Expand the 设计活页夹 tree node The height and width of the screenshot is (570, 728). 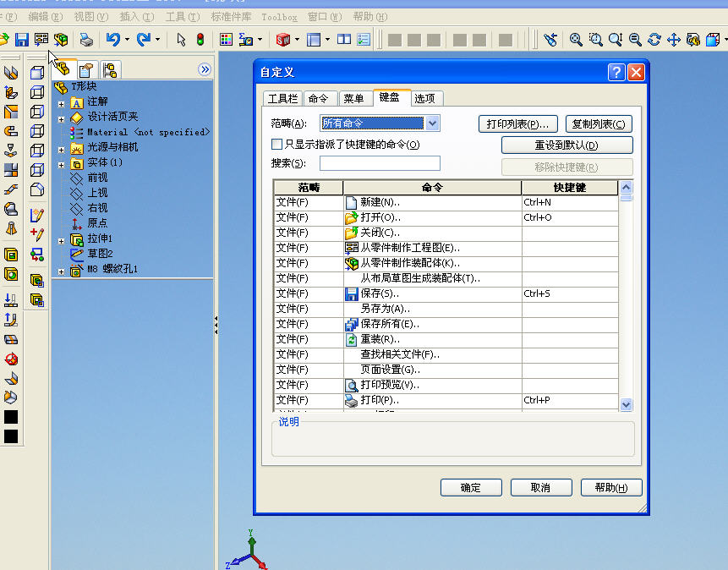(x=61, y=119)
